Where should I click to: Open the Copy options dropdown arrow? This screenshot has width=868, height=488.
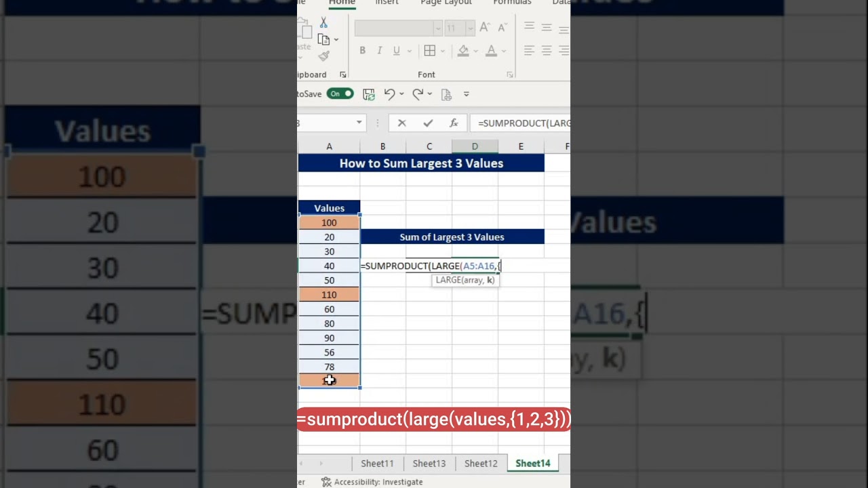pos(336,40)
